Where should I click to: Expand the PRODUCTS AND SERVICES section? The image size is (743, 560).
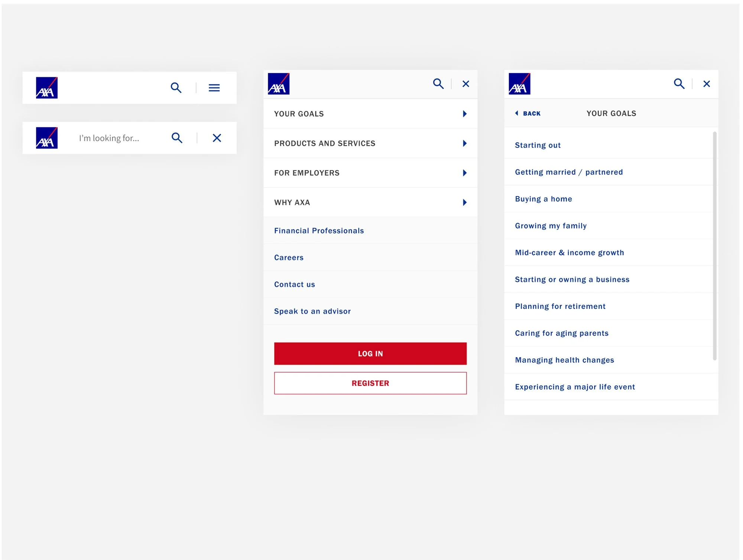370,143
